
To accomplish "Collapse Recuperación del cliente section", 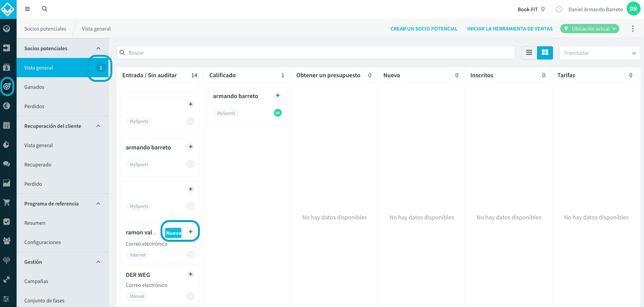I will [98, 126].
